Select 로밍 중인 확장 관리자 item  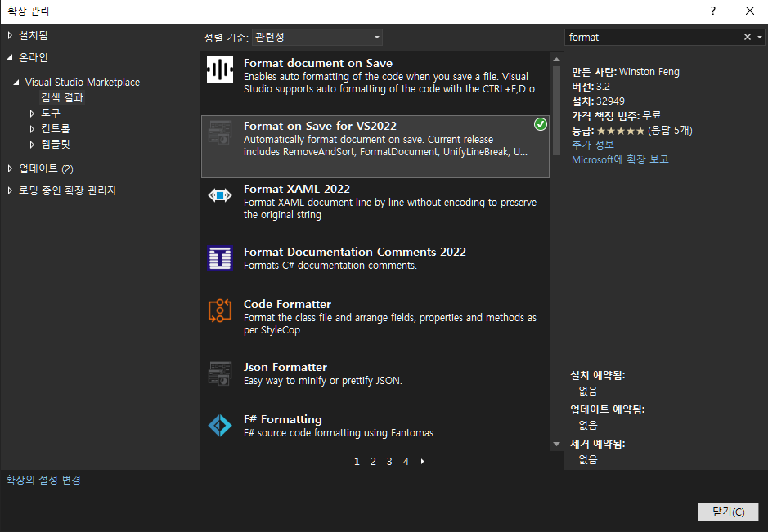coord(68,190)
